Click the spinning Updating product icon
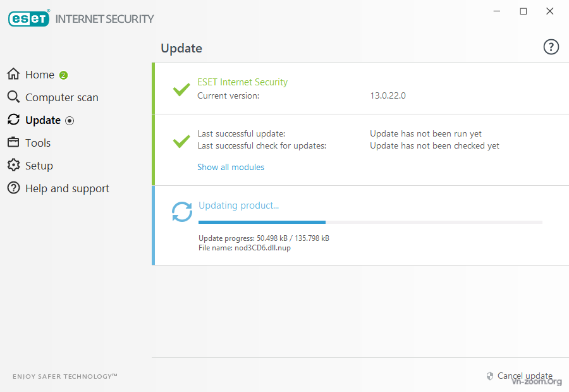The height and width of the screenshot is (392, 569). tap(182, 212)
